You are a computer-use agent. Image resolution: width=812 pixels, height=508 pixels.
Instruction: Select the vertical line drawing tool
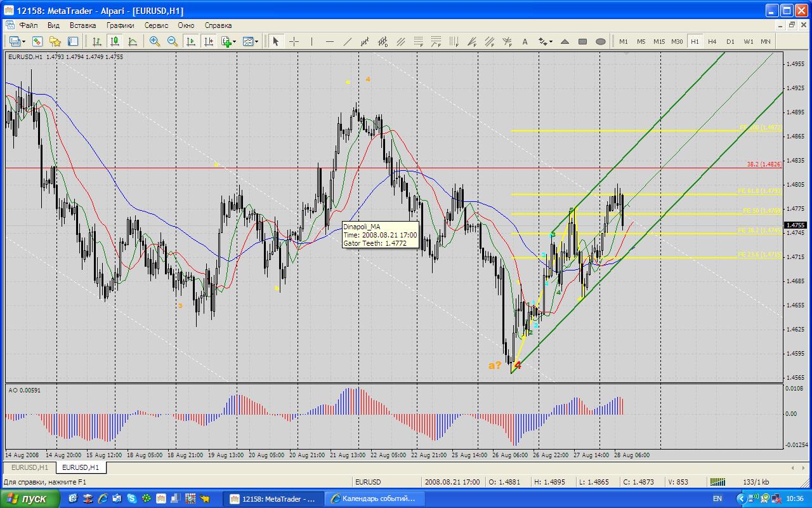(x=311, y=41)
